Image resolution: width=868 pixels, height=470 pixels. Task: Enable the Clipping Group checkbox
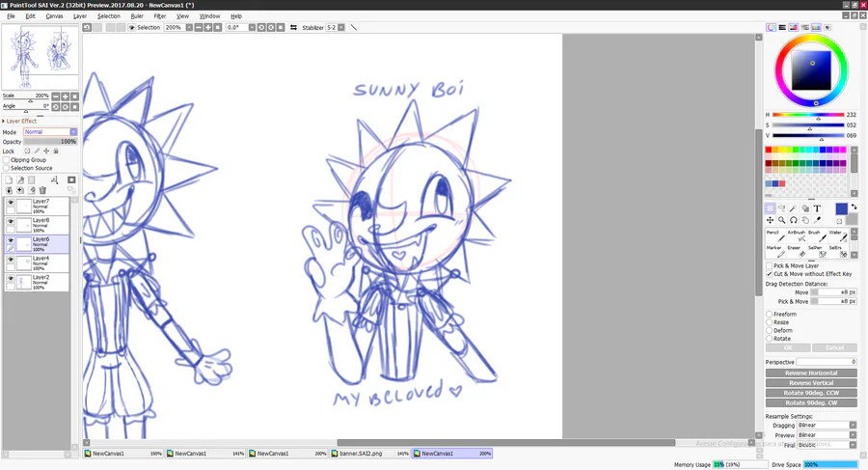[6, 159]
